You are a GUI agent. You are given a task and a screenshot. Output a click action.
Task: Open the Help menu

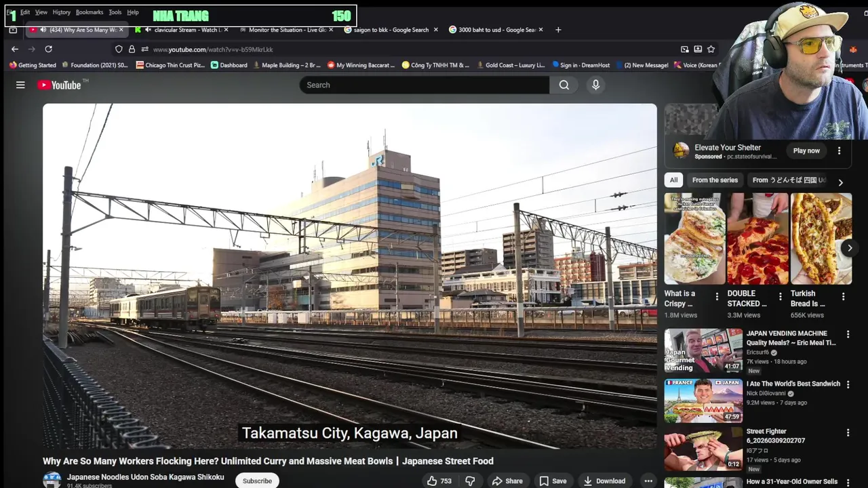click(x=133, y=12)
